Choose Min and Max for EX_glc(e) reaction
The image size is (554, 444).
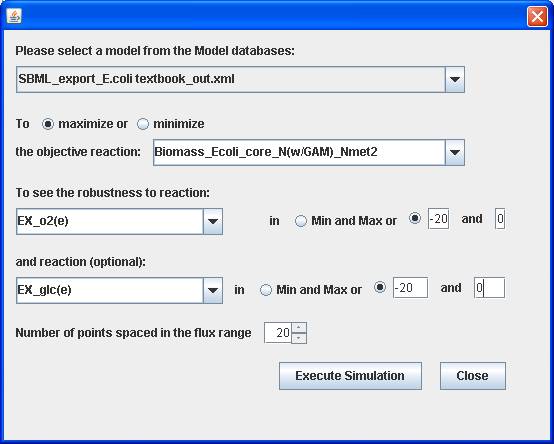coord(266,290)
